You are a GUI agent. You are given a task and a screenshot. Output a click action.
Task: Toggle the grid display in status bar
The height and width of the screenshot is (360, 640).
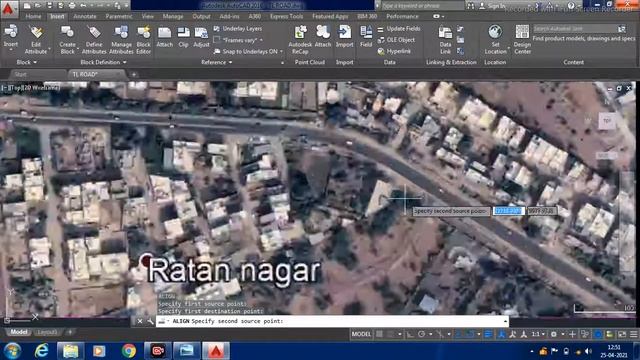click(379, 334)
